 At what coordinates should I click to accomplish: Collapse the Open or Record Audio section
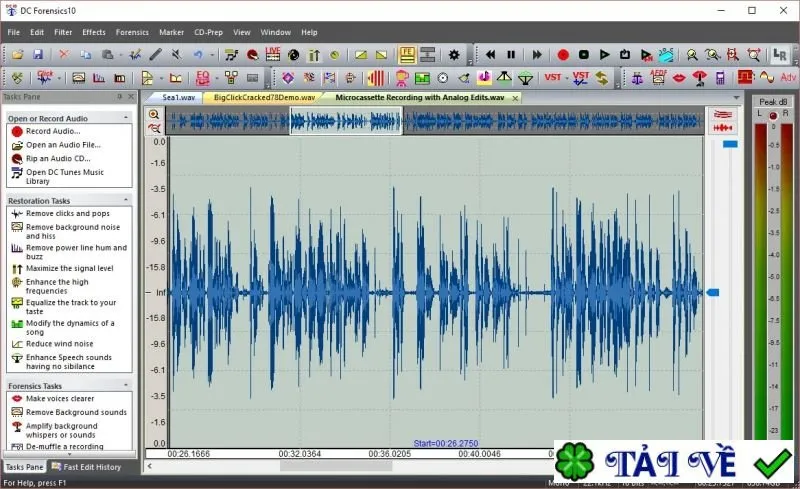tap(126, 118)
